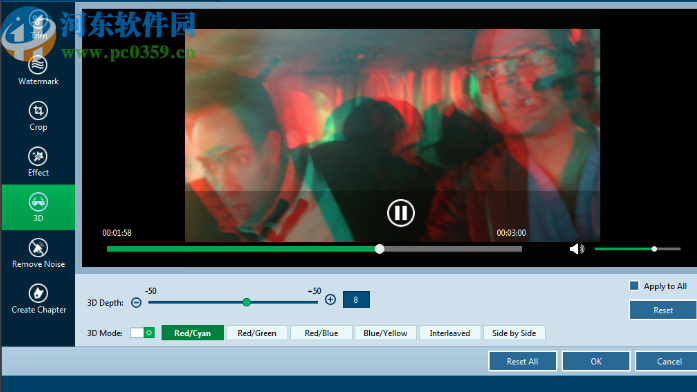Select Side by Side 3D mode
Image resolution: width=697 pixels, height=392 pixels.
click(x=514, y=333)
